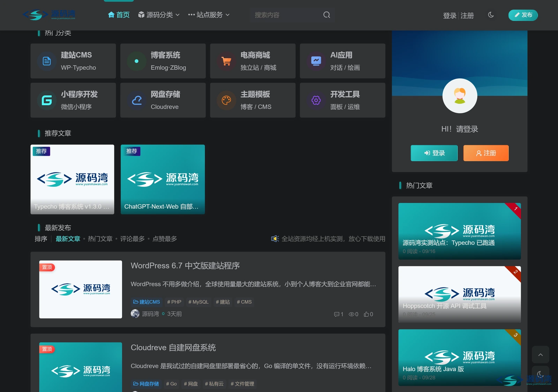The height and width of the screenshot is (392, 558).
Task: Select the 点赞最多 sort tab
Action: click(x=165, y=239)
